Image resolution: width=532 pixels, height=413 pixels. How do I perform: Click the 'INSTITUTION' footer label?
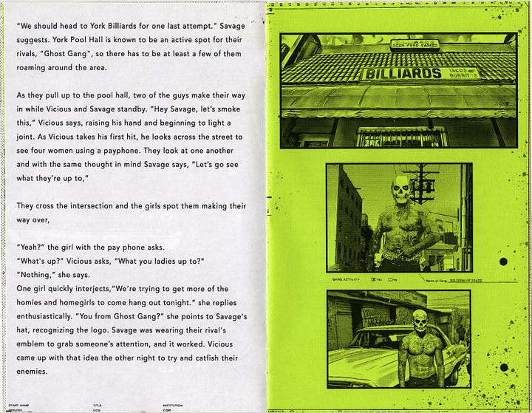(172, 405)
